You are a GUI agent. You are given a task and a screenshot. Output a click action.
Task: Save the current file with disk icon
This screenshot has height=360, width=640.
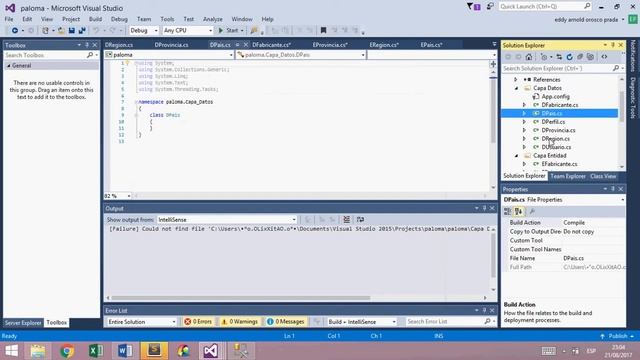coord(72,31)
